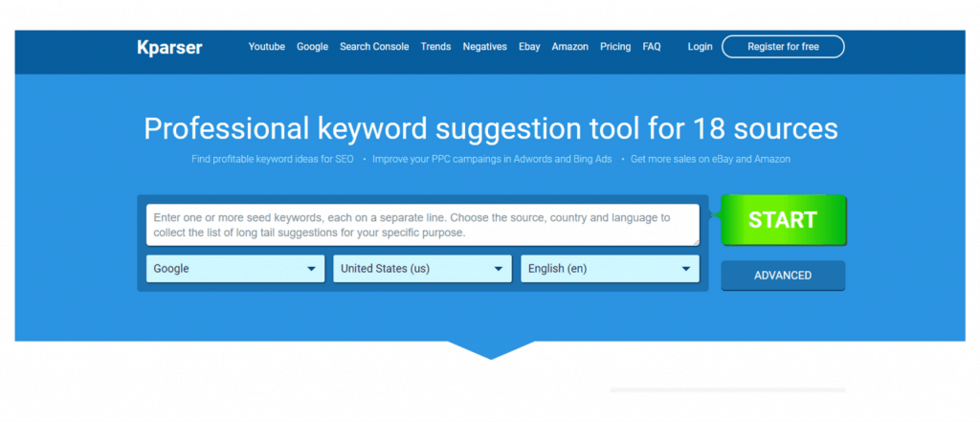Click text 'Get more sales on eBay and Amazon'

(x=710, y=160)
